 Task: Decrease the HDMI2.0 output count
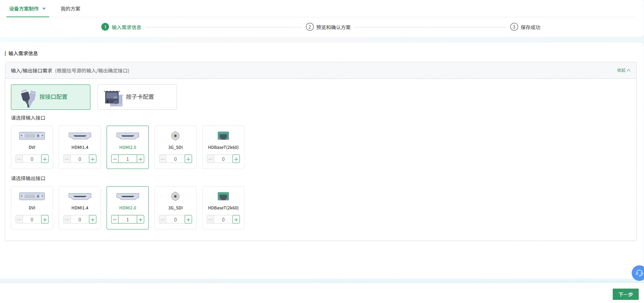click(115, 220)
